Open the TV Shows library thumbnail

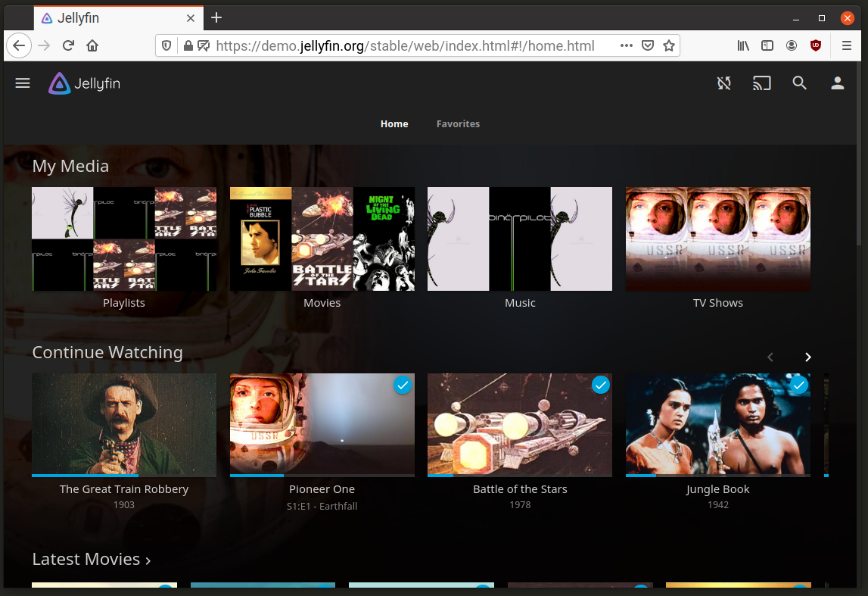point(717,239)
